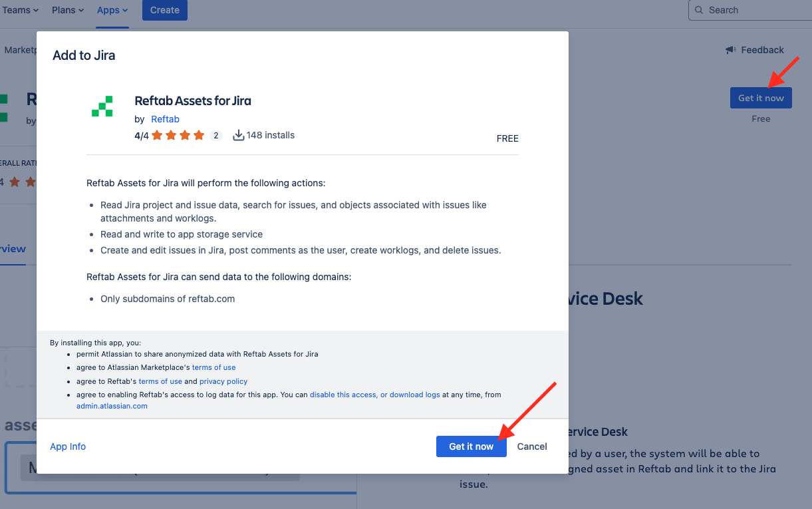The image size is (812, 509).
Task: Click the Free label under the page button
Action: (761, 118)
